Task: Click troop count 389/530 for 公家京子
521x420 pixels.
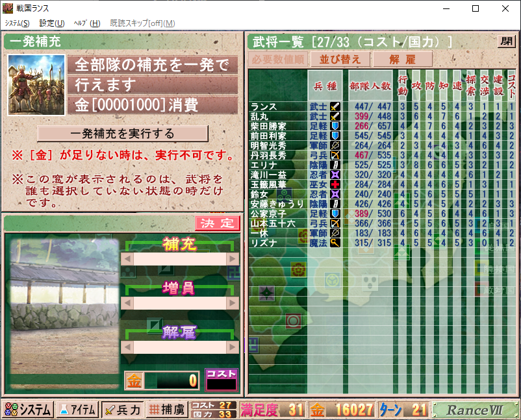Action: pyautogui.click(x=373, y=214)
